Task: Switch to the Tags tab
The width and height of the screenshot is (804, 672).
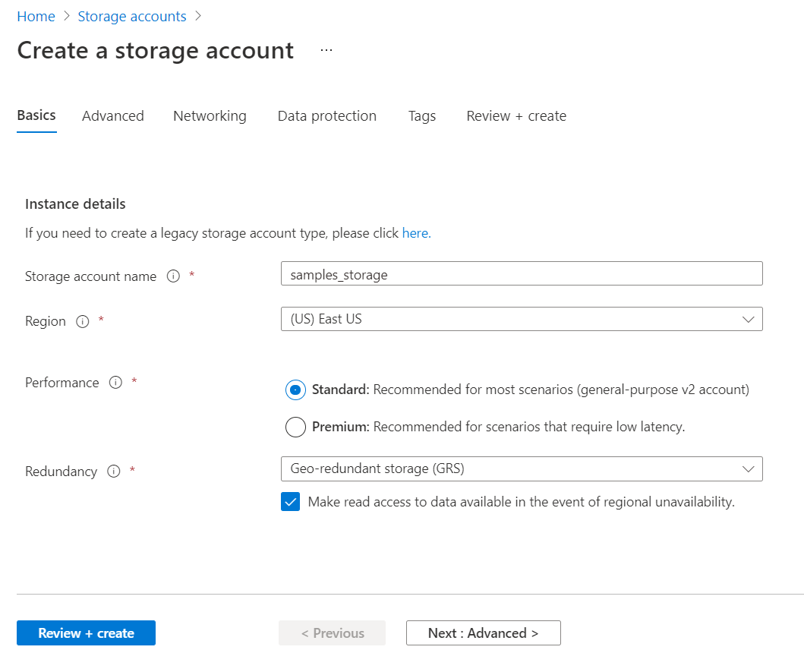Action: point(422,116)
